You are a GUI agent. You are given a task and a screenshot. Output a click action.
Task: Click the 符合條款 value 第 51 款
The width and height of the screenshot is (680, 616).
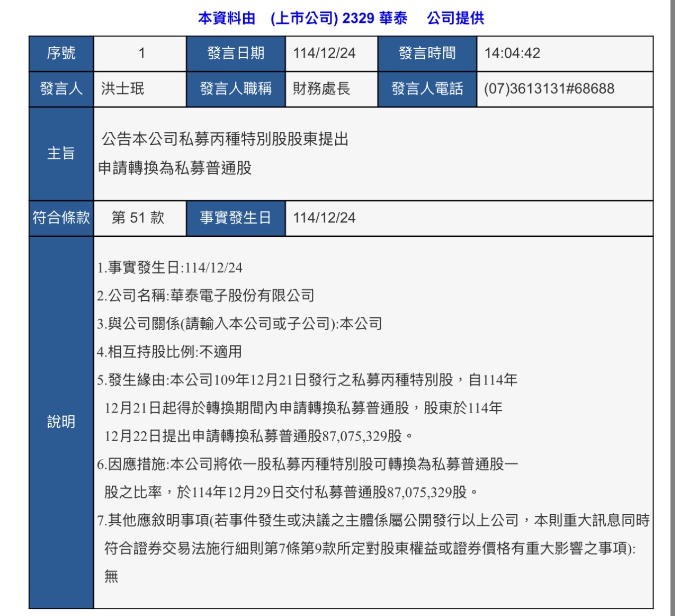click(139, 217)
